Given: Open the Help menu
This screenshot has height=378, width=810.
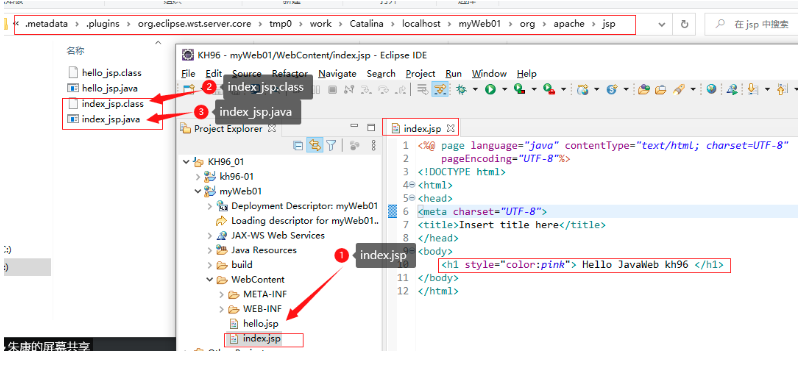Looking at the screenshot, I should [x=526, y=74].
